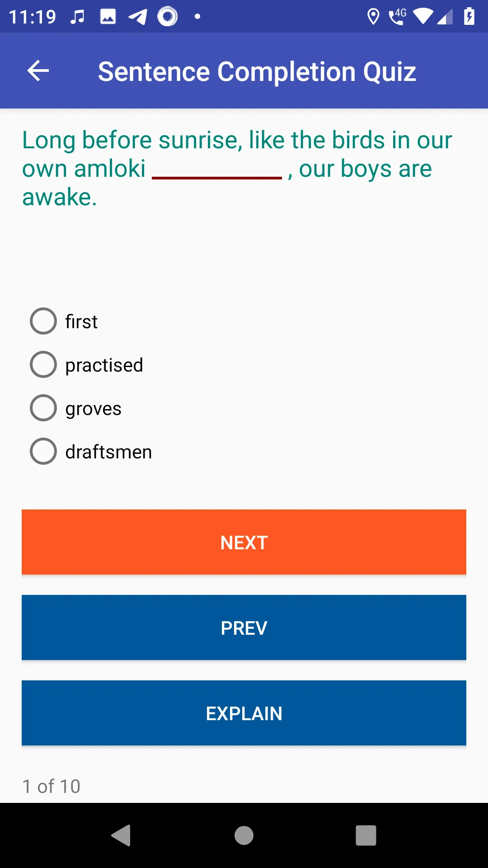The image size is (488, 868).
Task: Select the "first" answer option
Action: point(64,321)
